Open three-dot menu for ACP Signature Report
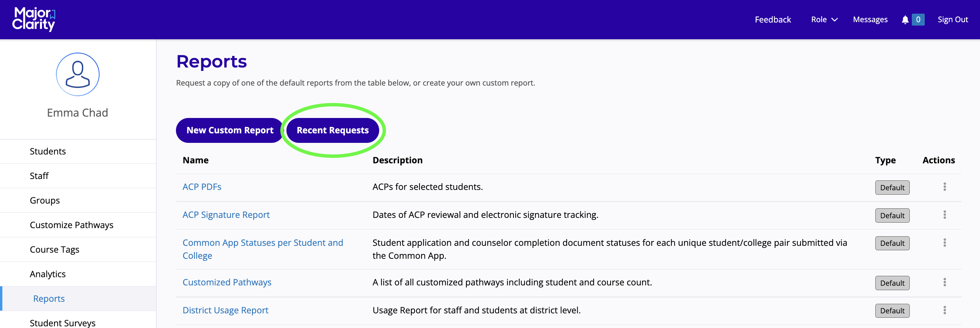The height and width of the screenshot is (328, 980). (944, 215)
